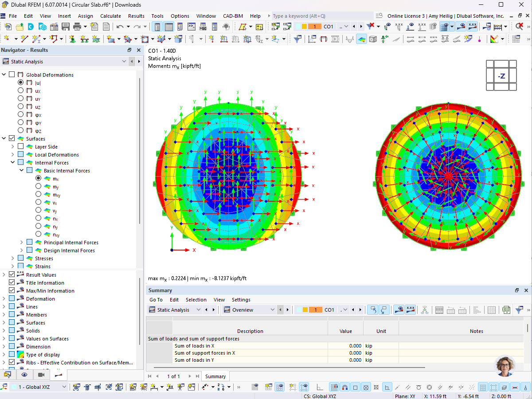Toggle Global Deformations checkbox
Screen dimensions: 532x399
12,74
